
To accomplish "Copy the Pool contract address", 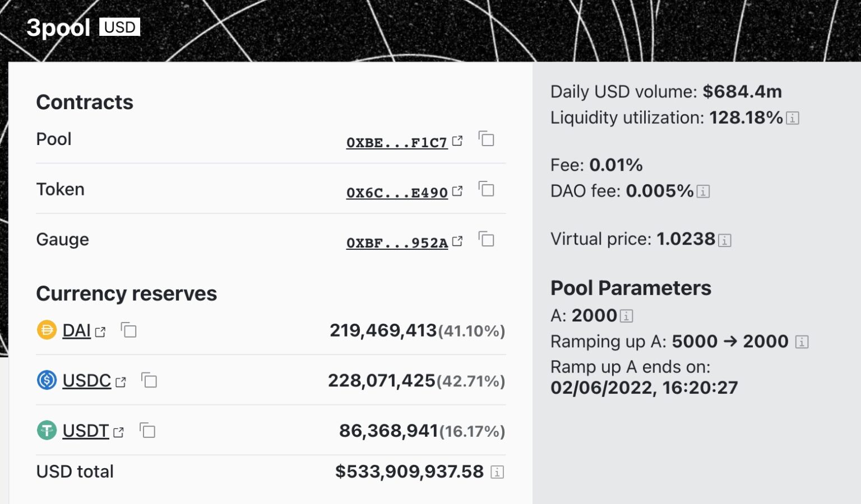I will click(487, 139).
